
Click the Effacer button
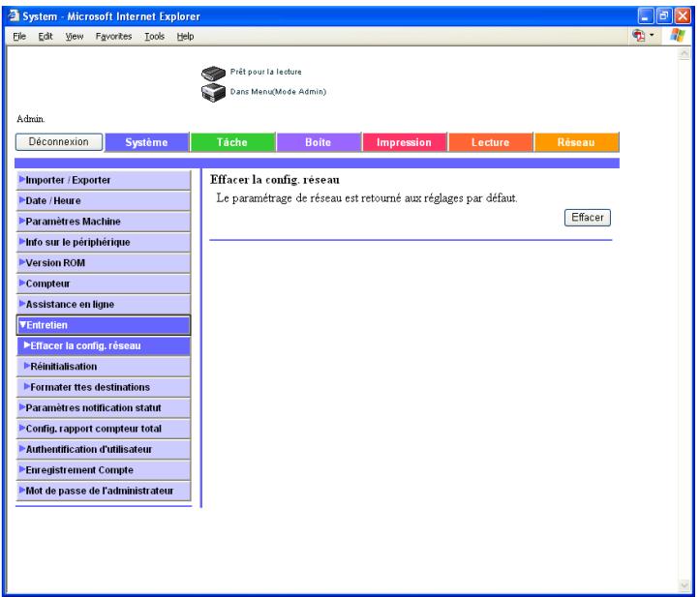point(587,218)
